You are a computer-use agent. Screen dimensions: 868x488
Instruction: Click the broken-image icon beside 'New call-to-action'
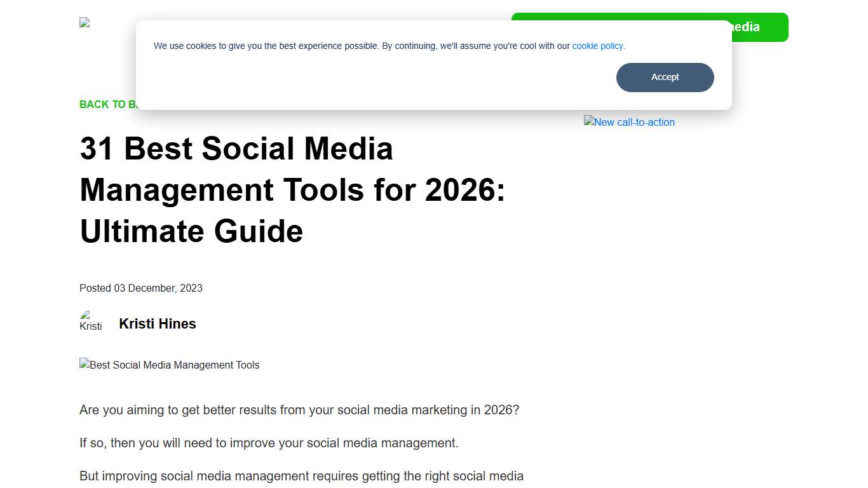pyautogui.click(x=589, y=121)
